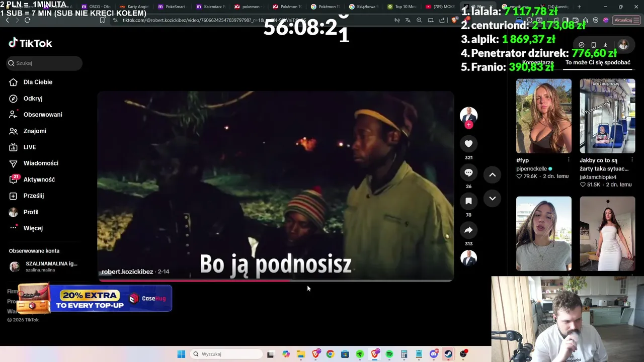Click the Szukaj search field
644x362 pixels.
[44, 63]
